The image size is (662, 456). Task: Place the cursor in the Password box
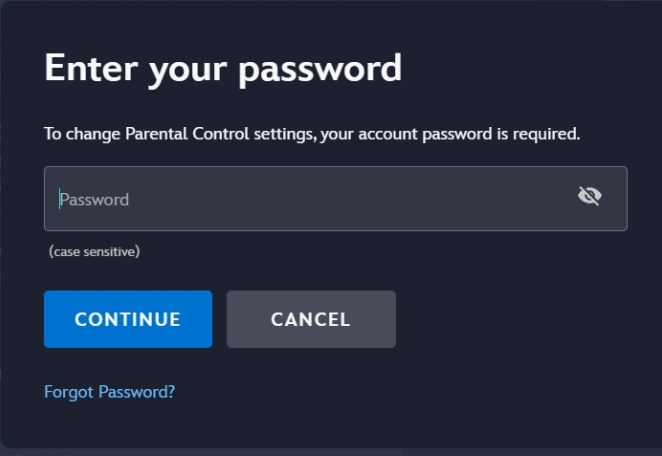coord(336,198)
